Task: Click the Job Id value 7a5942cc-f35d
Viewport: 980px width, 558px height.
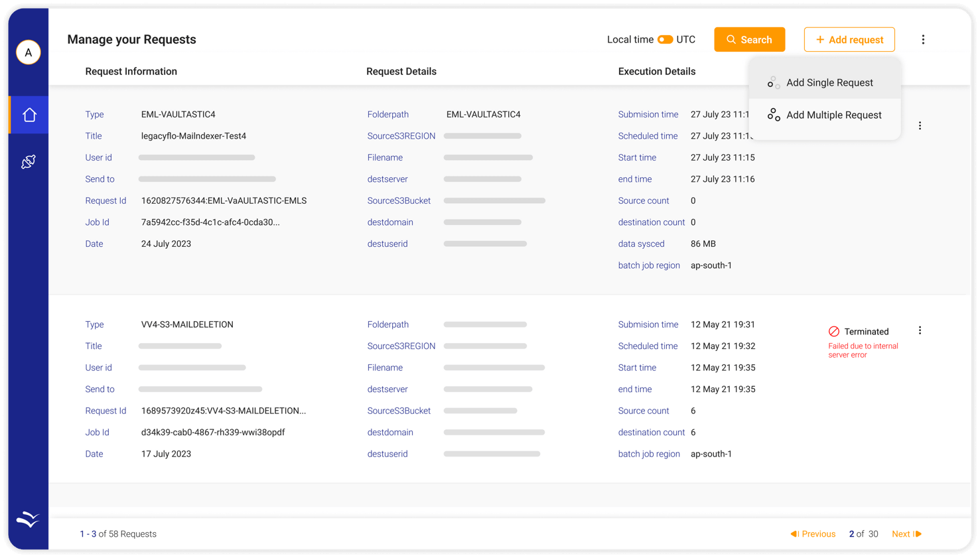Action: pyautogui.click(x=210, y=222)
